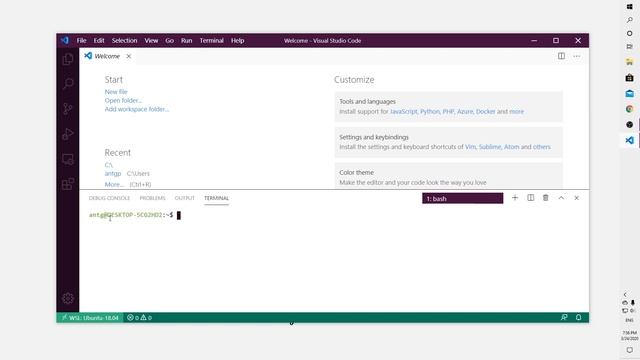Click the Docker link

(x=485, y=111)
